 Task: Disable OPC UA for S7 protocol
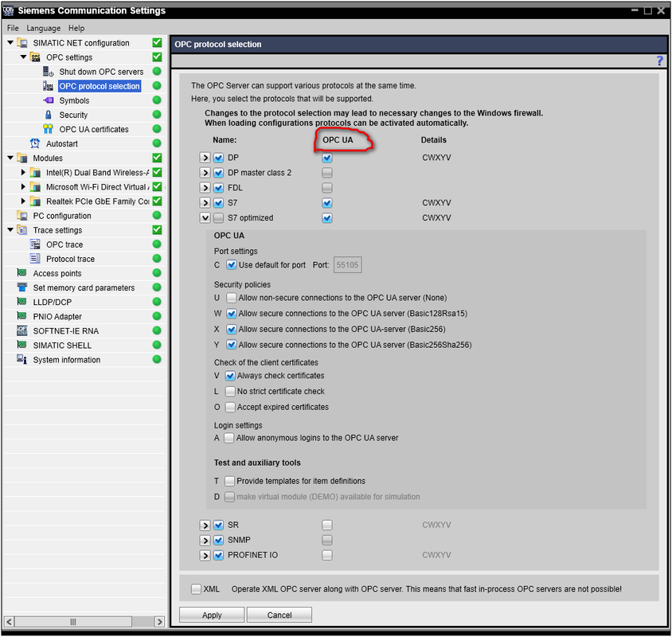click(x=327, y=203)
